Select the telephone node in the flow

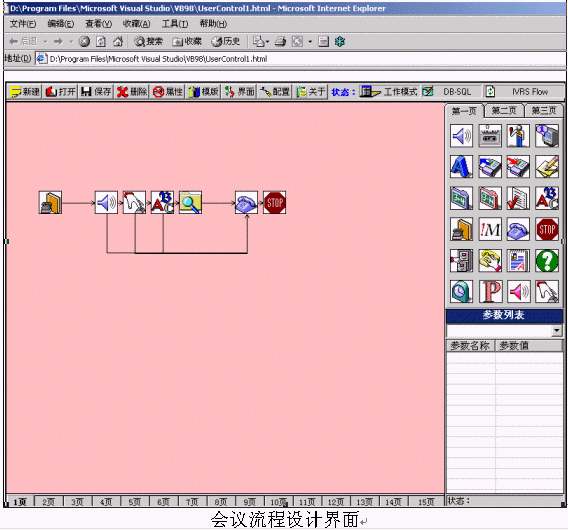click(246, 203)
